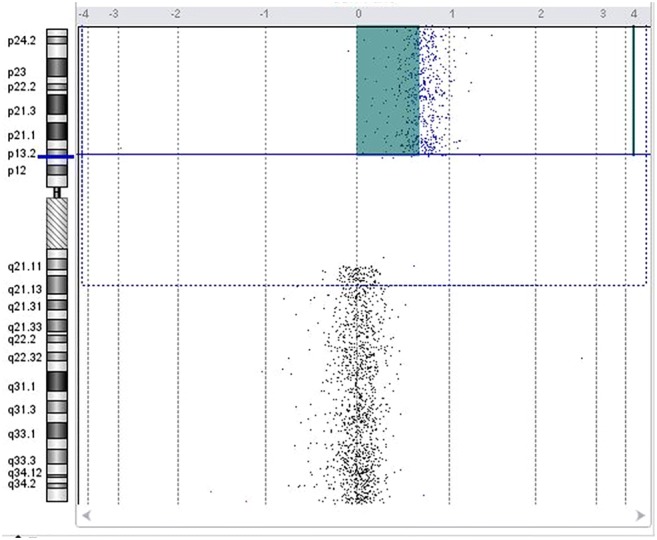
Task: Click the 4 tick label on the top axis
Action: [634, 14]
